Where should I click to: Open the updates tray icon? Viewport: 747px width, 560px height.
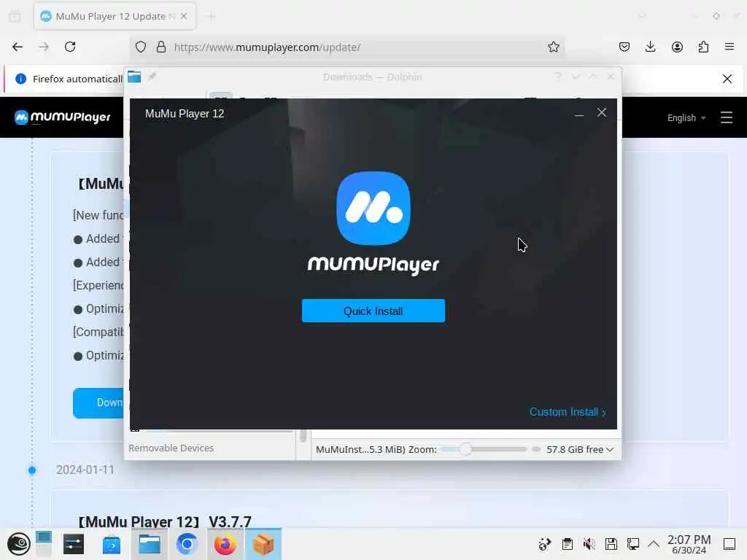pyautogui.click(x=544, y=544)
